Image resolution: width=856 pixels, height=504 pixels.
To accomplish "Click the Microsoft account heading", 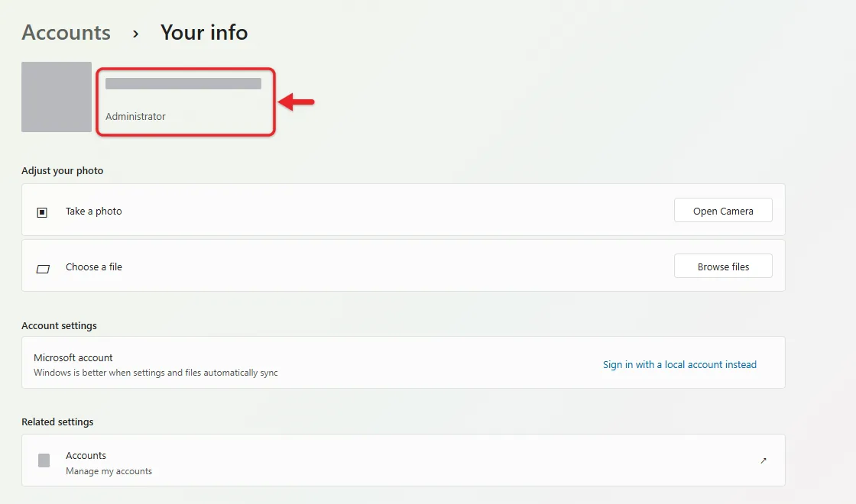I will pos(73,357).
